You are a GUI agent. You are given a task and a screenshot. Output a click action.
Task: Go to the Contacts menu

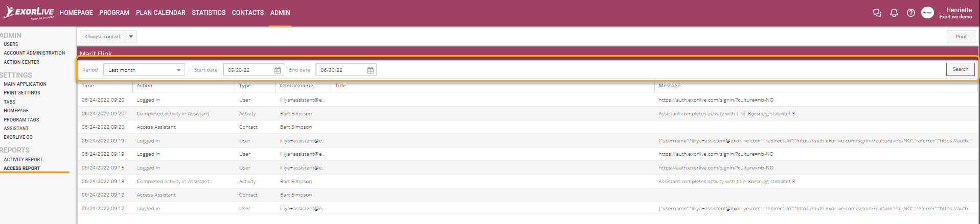[x=248, y=13]
